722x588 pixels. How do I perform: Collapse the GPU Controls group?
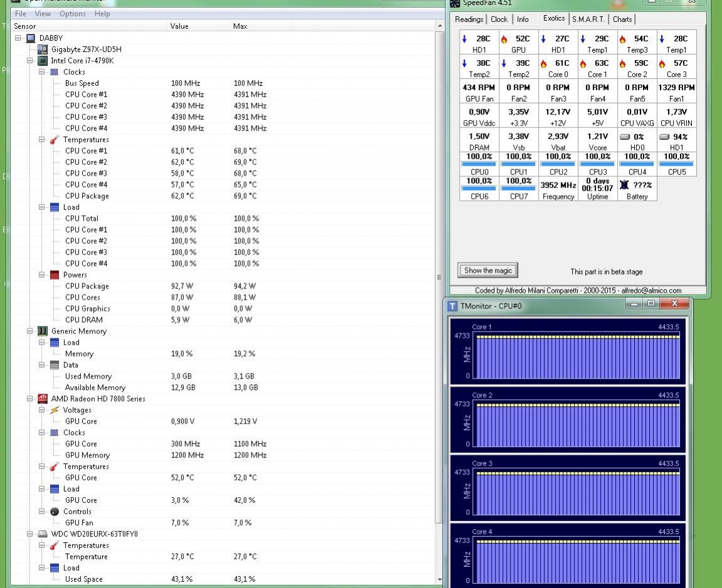point(41,511)
